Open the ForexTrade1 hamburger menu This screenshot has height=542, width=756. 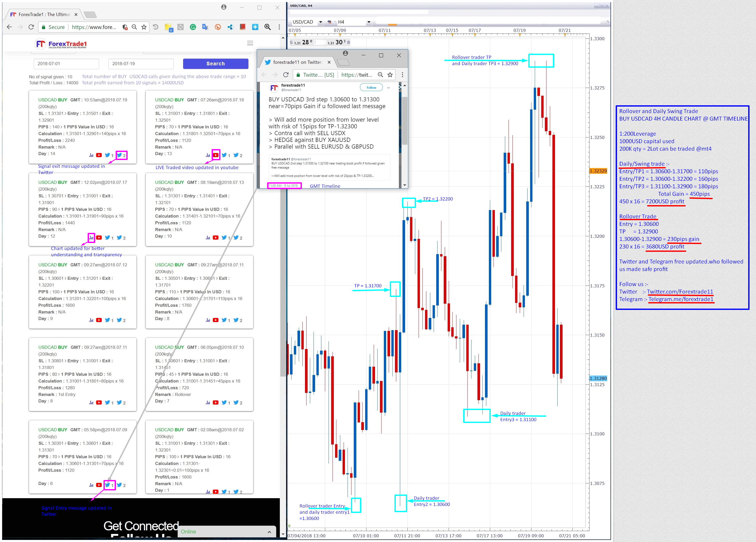pos(250,43)
